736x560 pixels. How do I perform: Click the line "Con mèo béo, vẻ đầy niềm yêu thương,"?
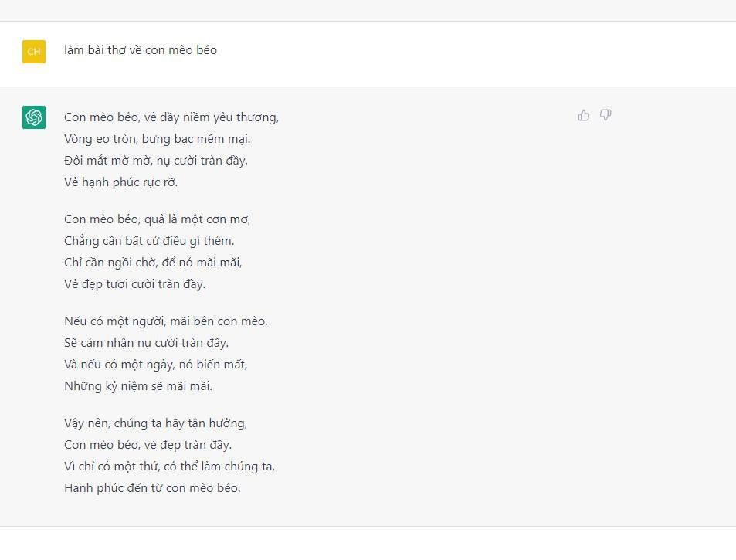[x=171, y=117]
